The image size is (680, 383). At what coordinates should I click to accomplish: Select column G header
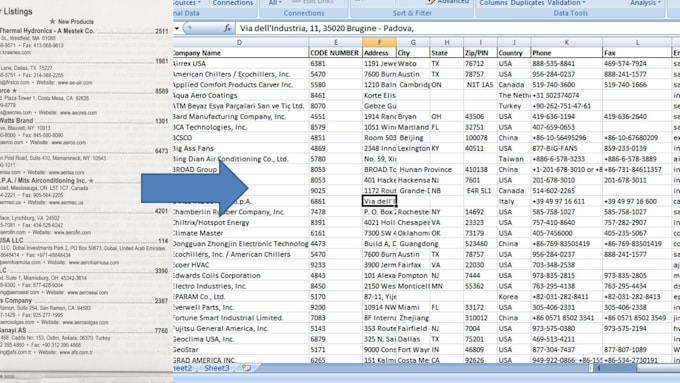click(413, 42)
